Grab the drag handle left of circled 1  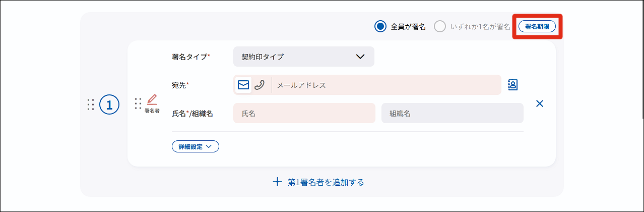tap(91, 104)
